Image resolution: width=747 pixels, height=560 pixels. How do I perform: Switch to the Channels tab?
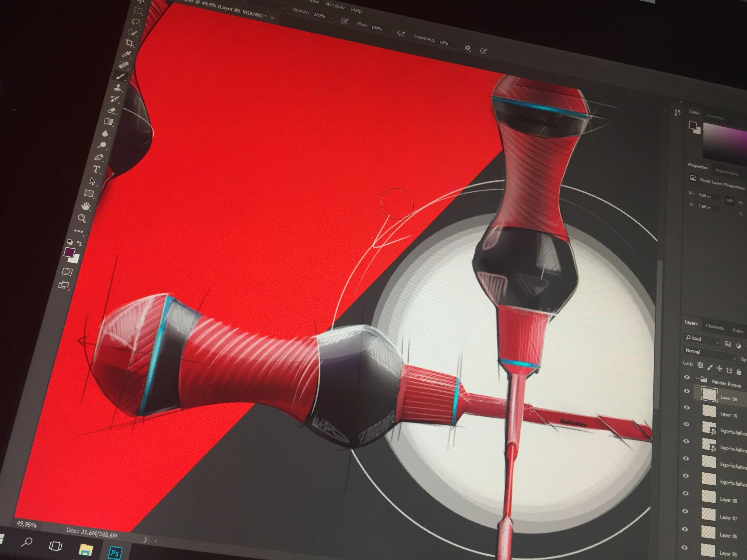(x=715, y=327)
